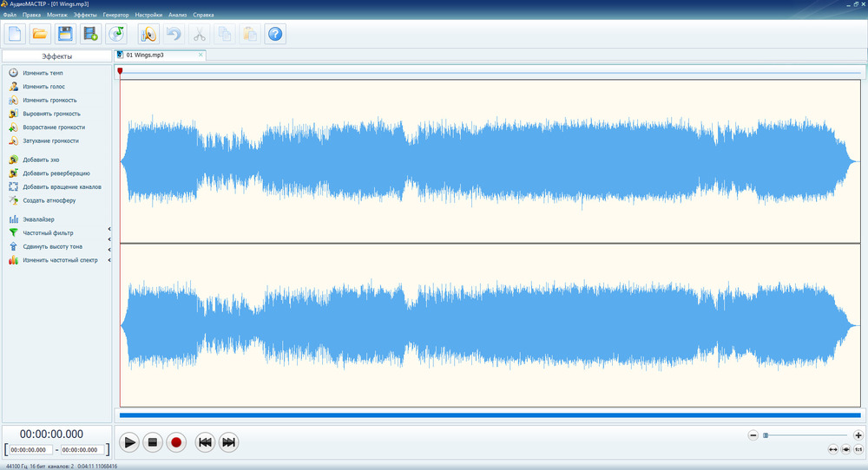Open the Монтаж menu in the menu bar
Screen dimensions: 868x470
tap(57, 15)
